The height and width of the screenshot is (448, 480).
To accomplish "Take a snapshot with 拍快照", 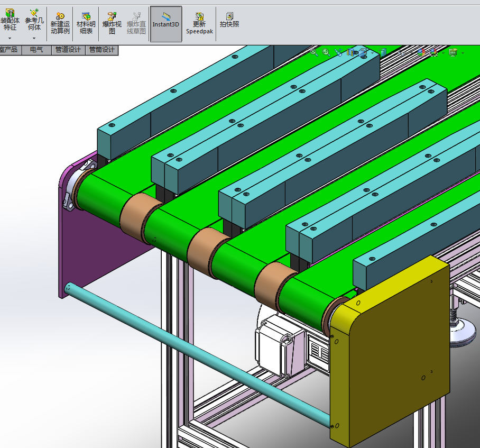I will (229, 20).
